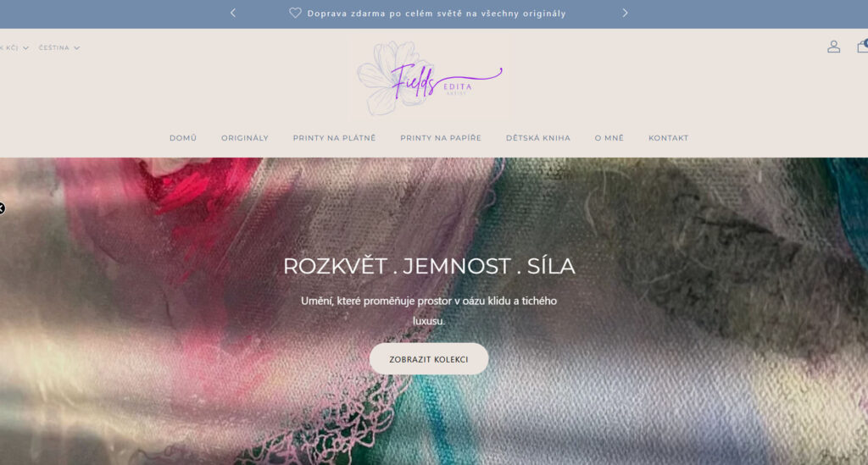
Task: Select Printy na plátně menu
Action: click(x=334, y=138)
